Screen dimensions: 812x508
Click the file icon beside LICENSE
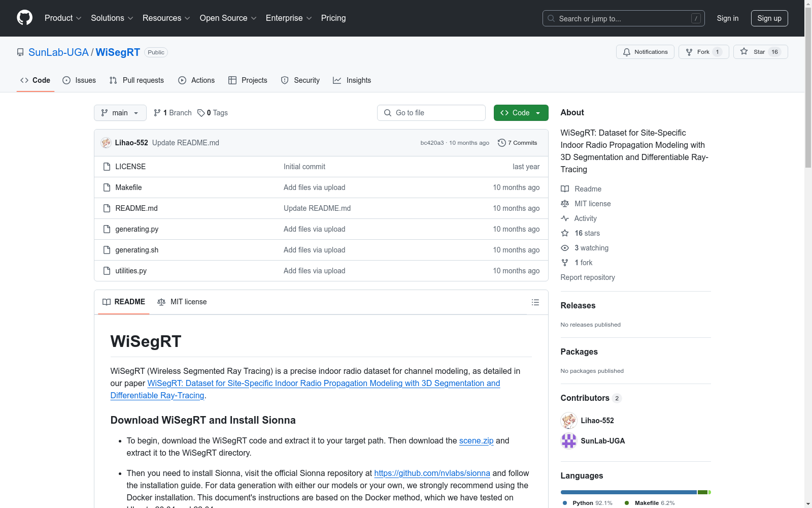[107, 167]
